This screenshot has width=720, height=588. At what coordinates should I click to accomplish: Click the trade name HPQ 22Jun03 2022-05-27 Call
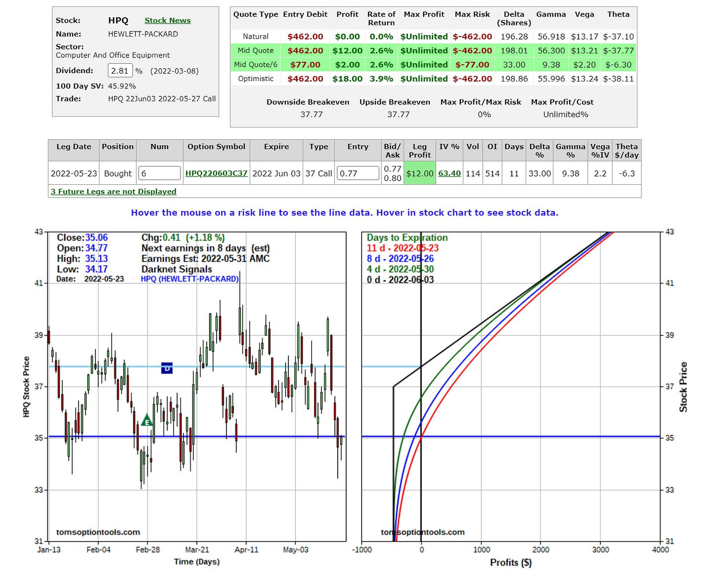click(x=162, y=99)
